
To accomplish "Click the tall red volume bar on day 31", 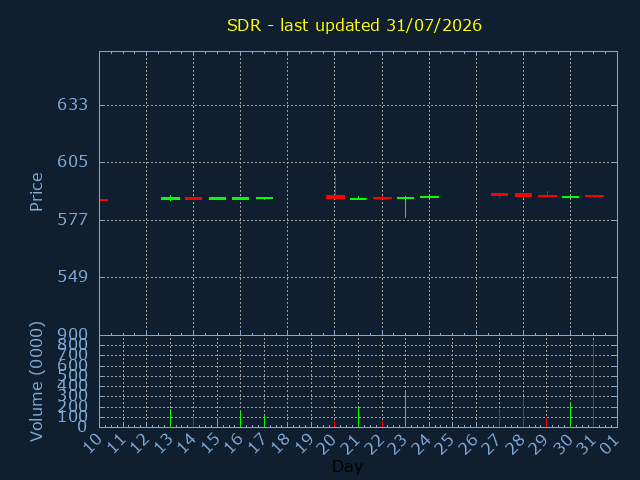I will (593, 384).
